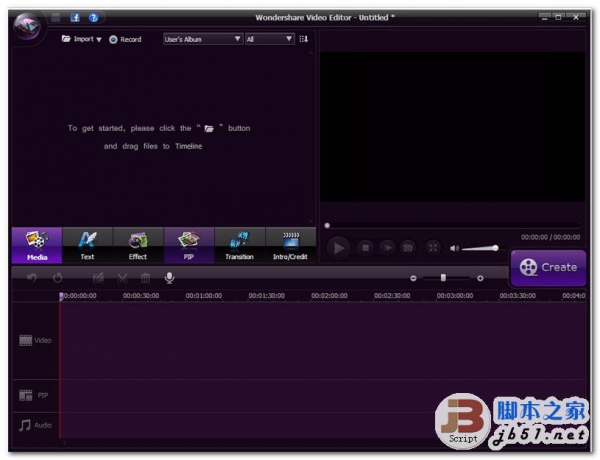Click the 00:03:00:00 ruler label
Image resolution: width=600 pixels, height=460 pixels.
pyautogui.click(x=455, y=296)
